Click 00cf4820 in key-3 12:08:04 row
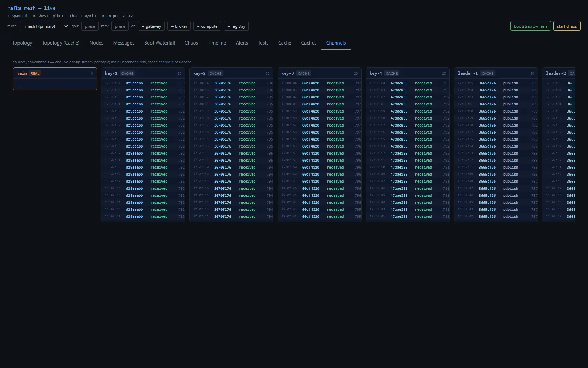The height and width of the screenshot is (368, 588). [x=311, y=83]
